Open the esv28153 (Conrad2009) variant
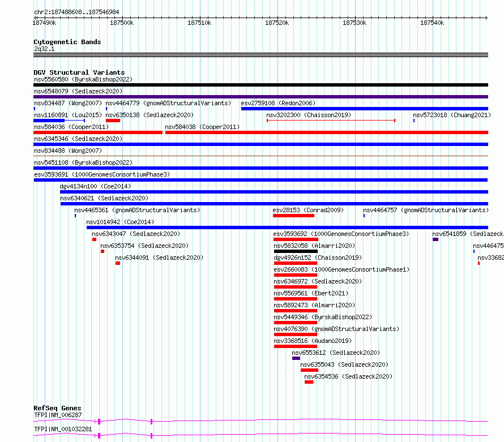 point(308,210)
